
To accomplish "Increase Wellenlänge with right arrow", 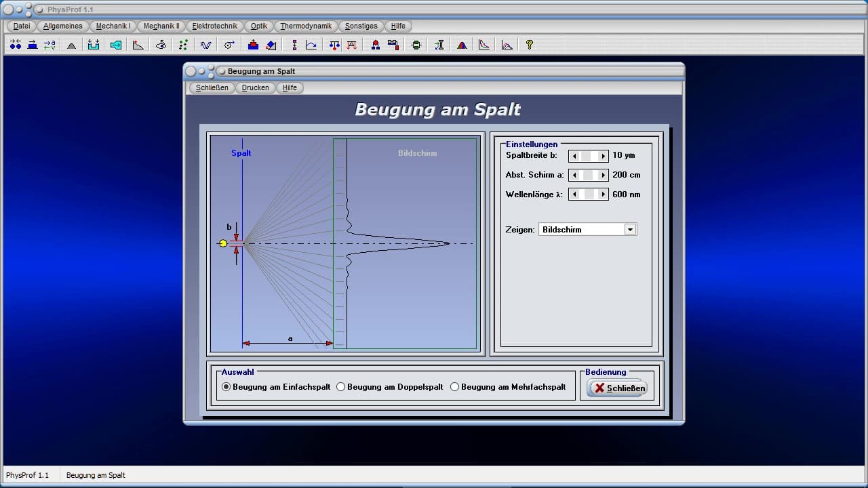I will [x=603, y=195].
